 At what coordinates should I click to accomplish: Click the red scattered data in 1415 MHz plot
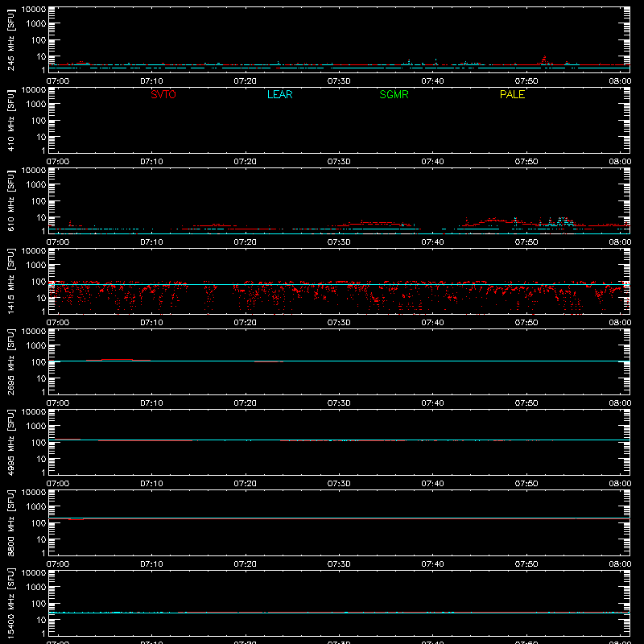pyautogui.click(x=339, y=296)
